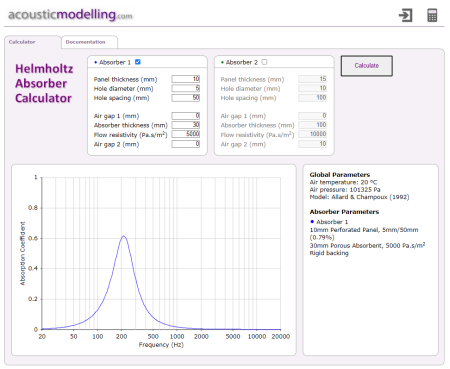Click the Helmholtz Absorber Calculator title
This screenshot has height=369, width=450.
coord(44,83)
